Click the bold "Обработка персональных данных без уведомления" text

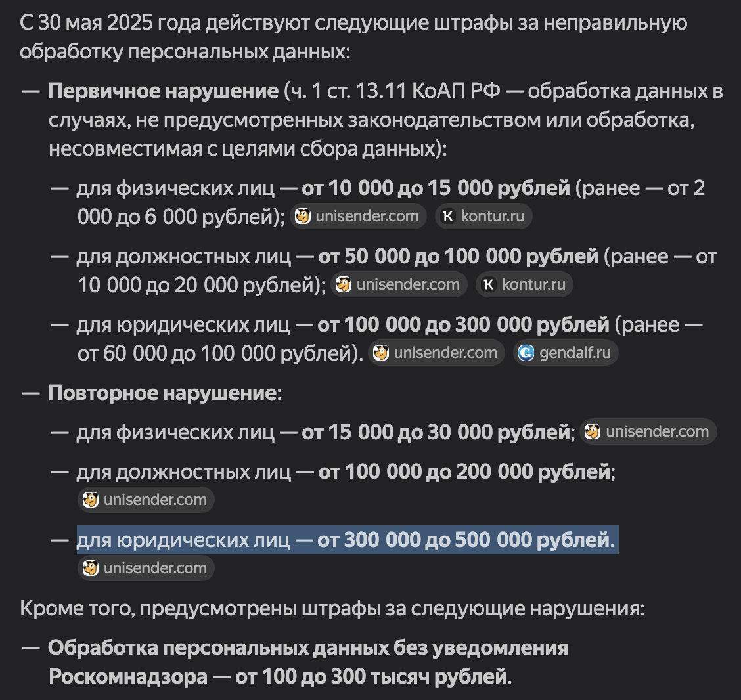click(x=307, y=647)
